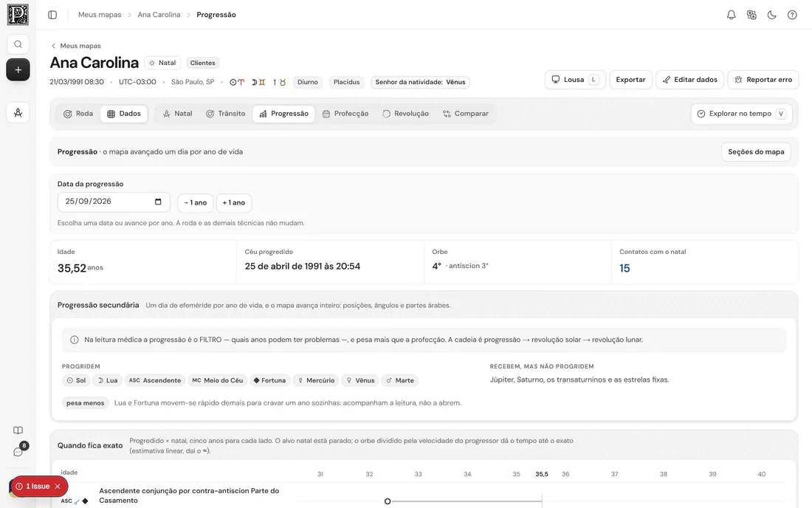Image resolution: width=812 pixels, height=508 pixels.
Task: Open the Trânsito tab
Action: point(225,114)
